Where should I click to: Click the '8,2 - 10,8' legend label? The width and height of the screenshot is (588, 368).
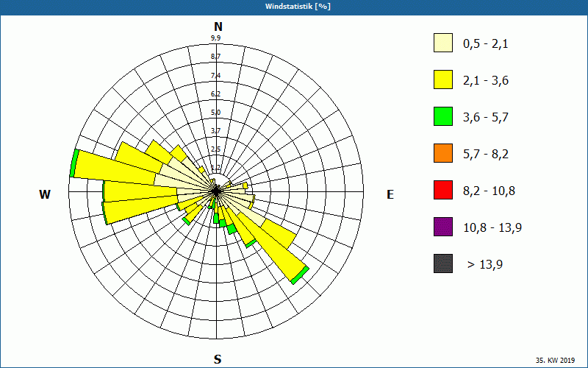pos(489,191)
